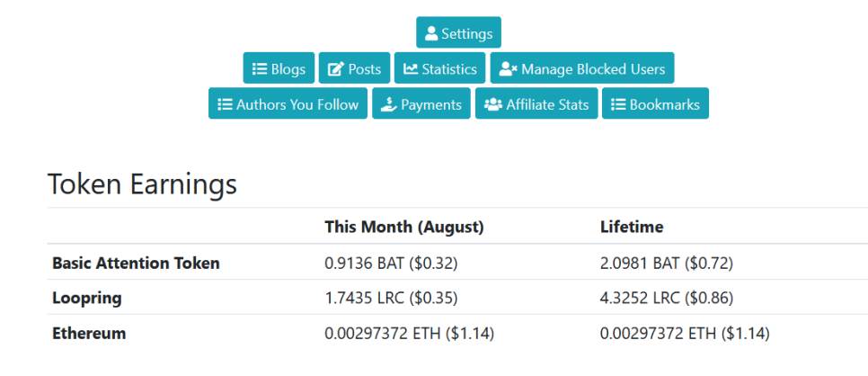Open Manage Blocked Users
The image size is (868, 376).
(582, 68)
